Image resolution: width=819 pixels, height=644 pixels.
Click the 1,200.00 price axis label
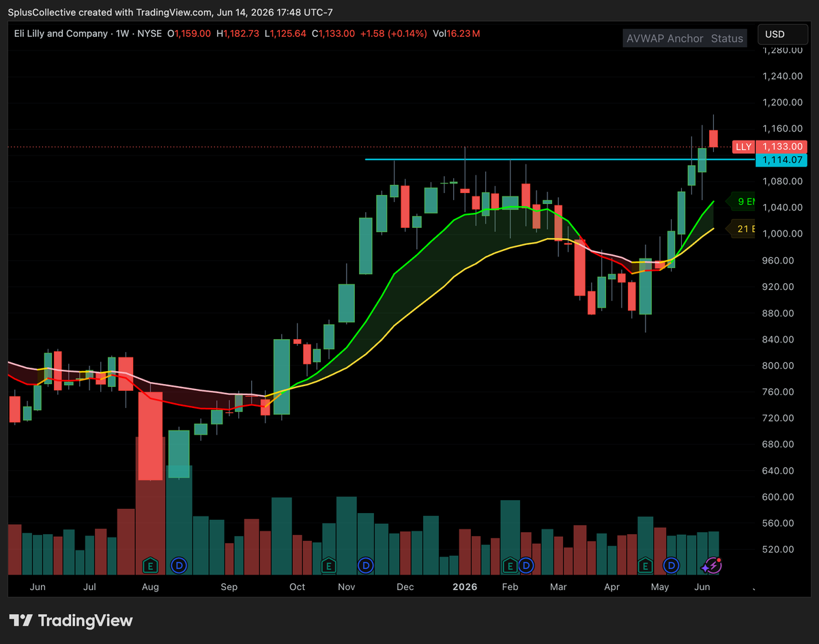tap(783, 102)
